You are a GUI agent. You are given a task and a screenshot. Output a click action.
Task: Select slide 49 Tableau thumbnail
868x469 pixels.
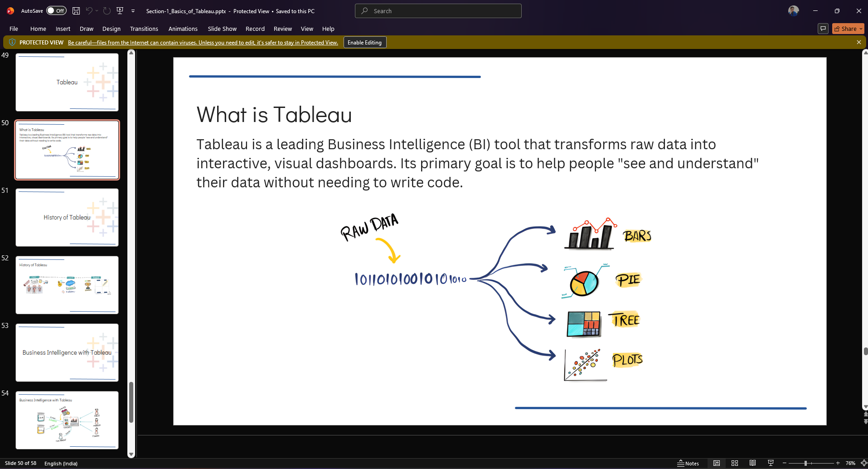[67, 82]
